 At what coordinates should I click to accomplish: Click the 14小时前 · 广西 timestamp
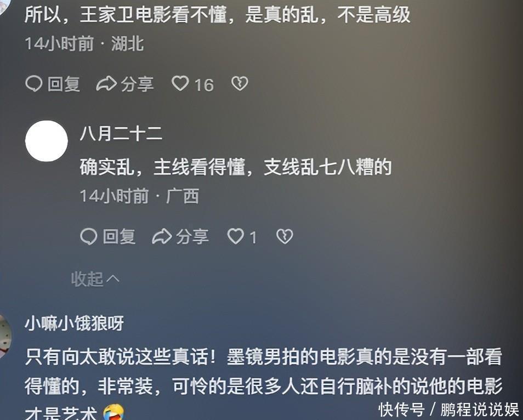coord(139,196)
